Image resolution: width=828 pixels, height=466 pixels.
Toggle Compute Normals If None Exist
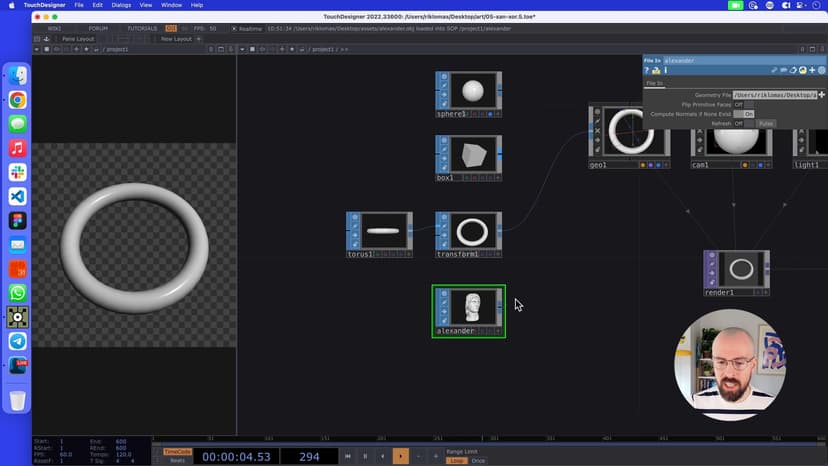pyautogui.click(x=743, y=114)
